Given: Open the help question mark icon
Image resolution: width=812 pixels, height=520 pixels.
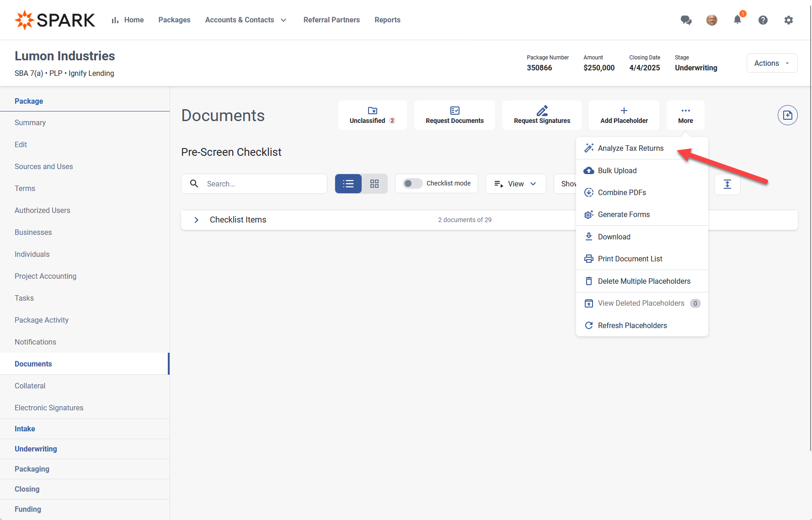Looking at the screenshot, I should click(763, 20).
